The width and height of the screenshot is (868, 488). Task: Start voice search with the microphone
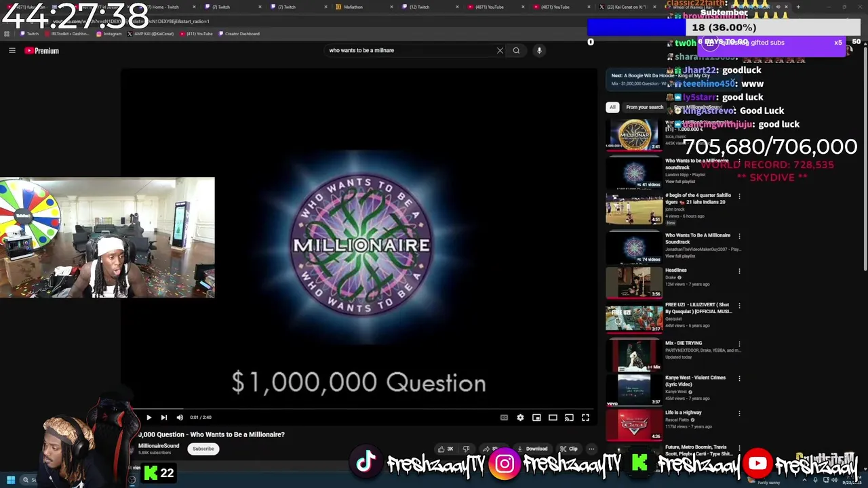click(539, 50)
